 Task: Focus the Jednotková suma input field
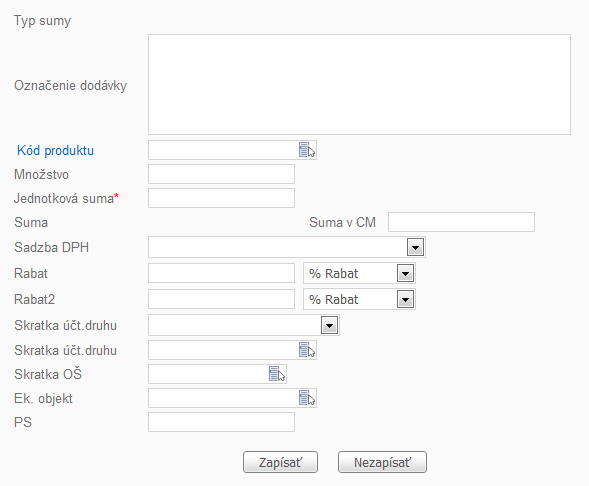pyautogui.click(x=221, y=198)
